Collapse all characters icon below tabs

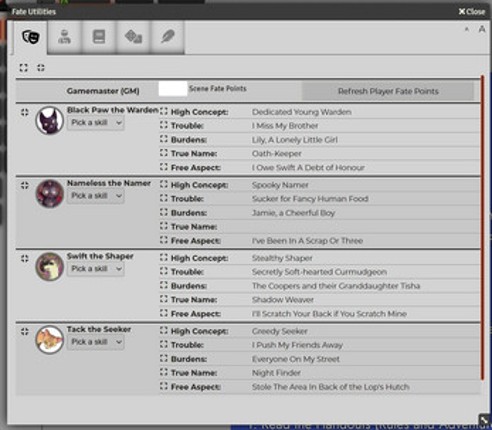pos(41,68)
